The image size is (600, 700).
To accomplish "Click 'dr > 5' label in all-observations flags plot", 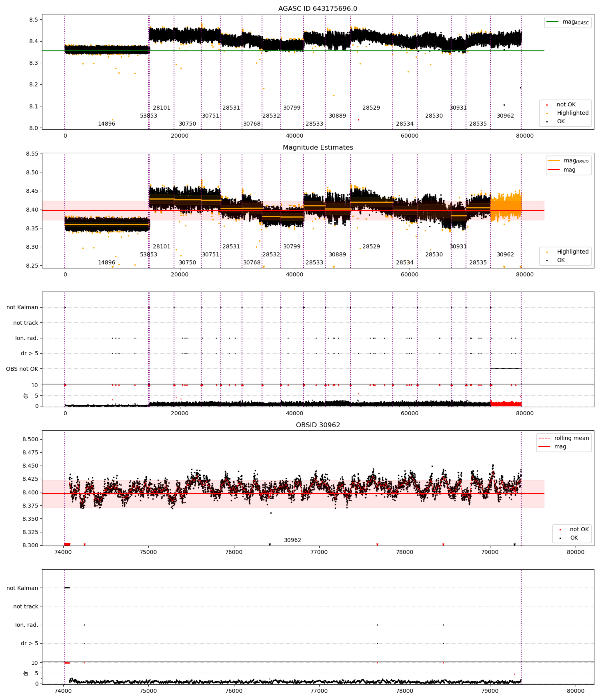I will [x=30, y=354].
